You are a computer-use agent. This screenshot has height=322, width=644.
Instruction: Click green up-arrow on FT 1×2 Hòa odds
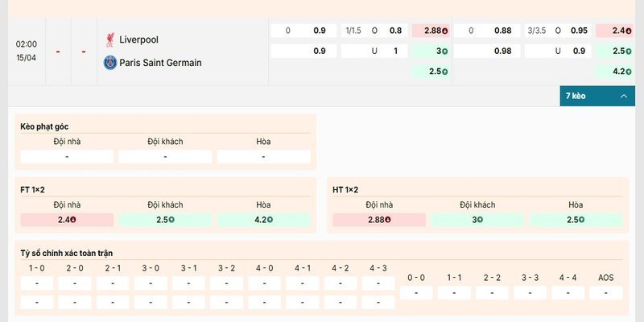(270, 220)
